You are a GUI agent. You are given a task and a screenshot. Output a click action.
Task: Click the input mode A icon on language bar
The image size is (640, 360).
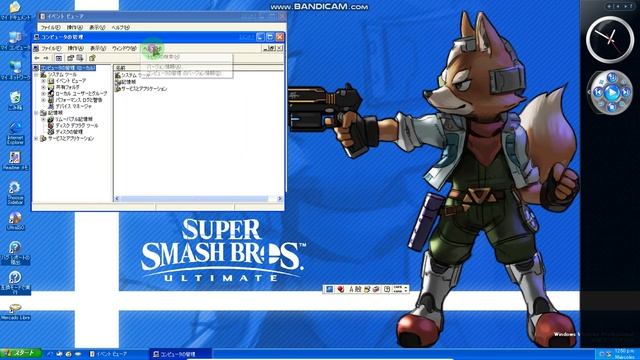click(351, 289)
